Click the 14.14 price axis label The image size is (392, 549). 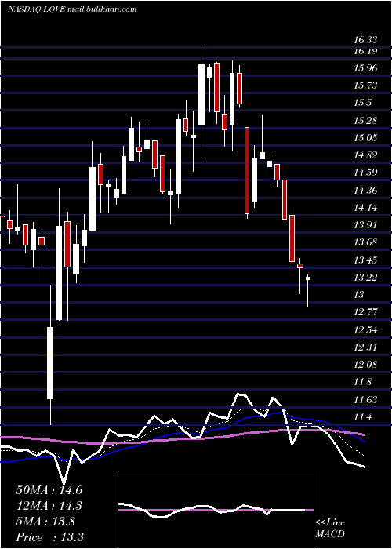point(365,208)
